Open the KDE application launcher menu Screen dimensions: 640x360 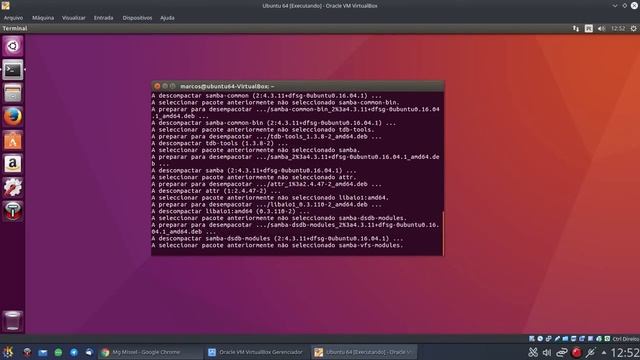8,352
